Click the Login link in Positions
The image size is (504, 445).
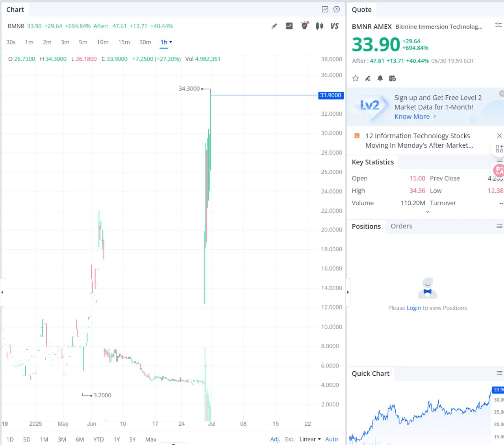tap(414, 308)
